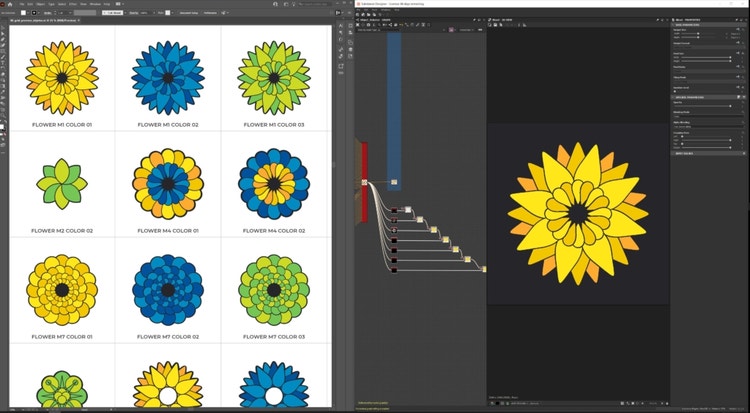Click the red input node in graph

pos(365,181)
